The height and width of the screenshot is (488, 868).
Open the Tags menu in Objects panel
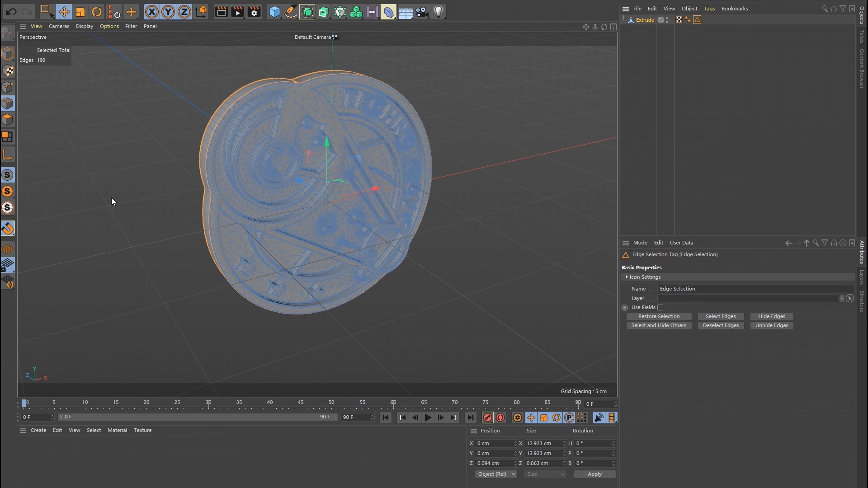tap(709, 9)
